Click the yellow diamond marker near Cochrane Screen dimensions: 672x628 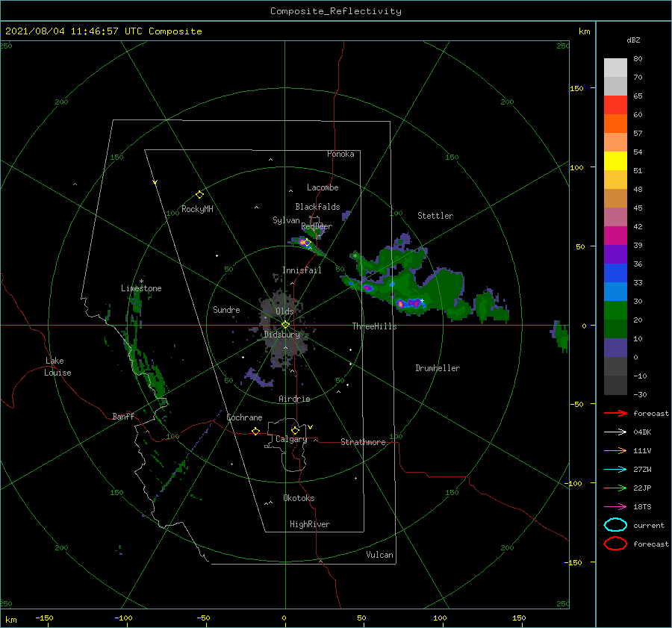point(255,431)
